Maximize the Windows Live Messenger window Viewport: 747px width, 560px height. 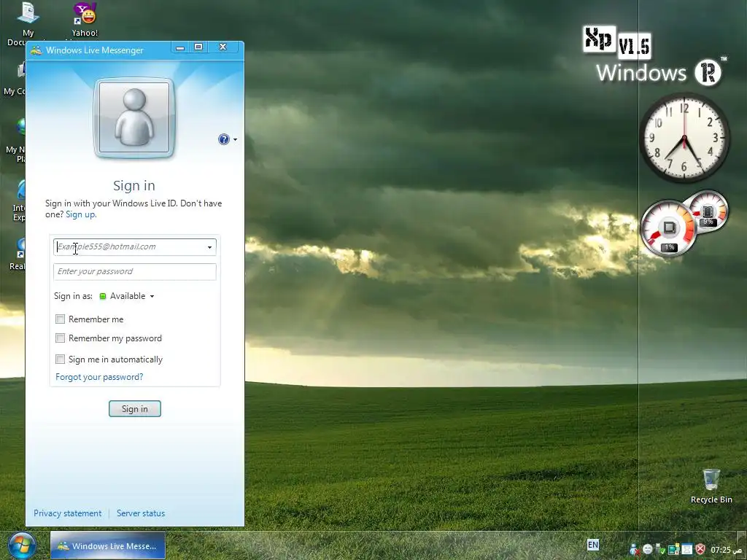point(198,47)
